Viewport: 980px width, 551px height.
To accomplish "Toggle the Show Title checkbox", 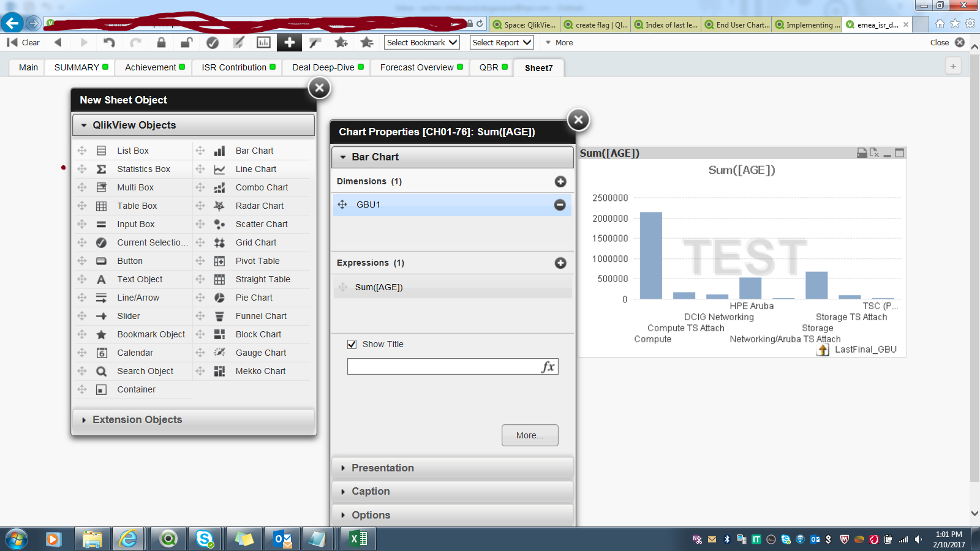I will click(x=352, y=344).
